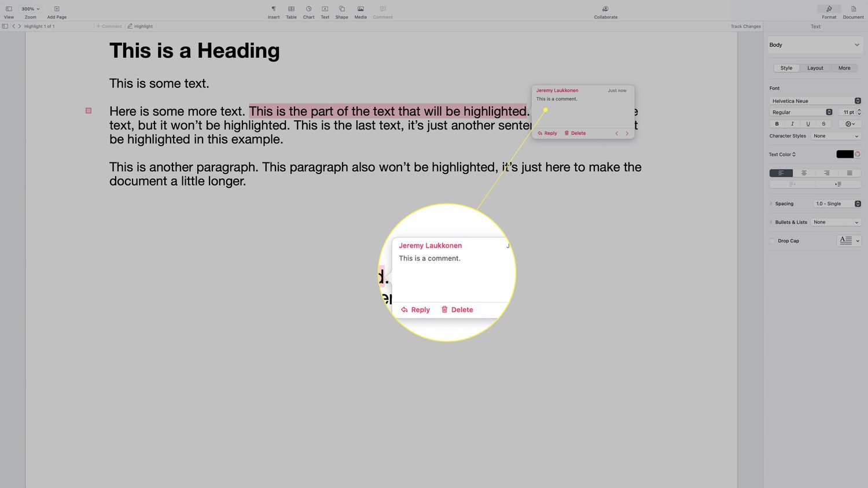Open the Helvetica Neue font dropdown
Screen dimensions: 868x488
(x=815, y=101)
